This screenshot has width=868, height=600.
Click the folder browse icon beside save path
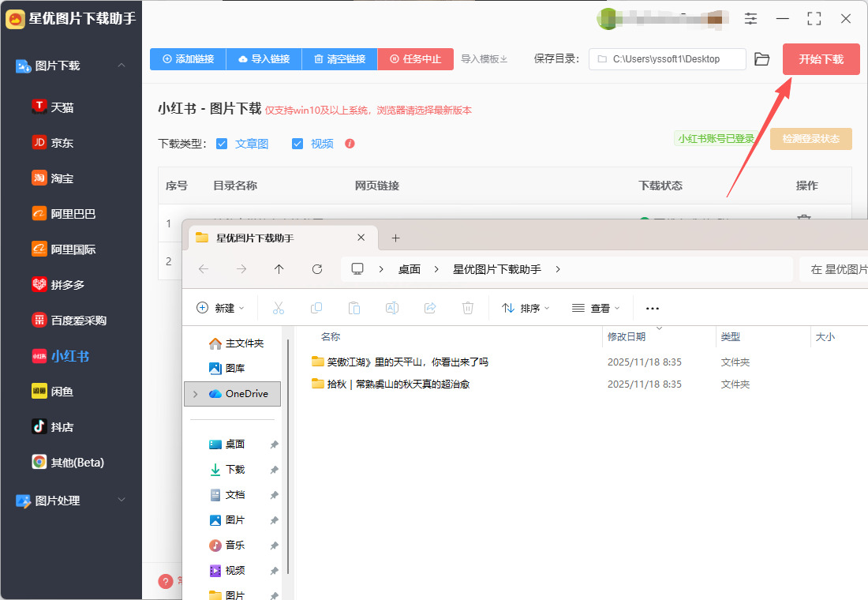pos(761,59)
